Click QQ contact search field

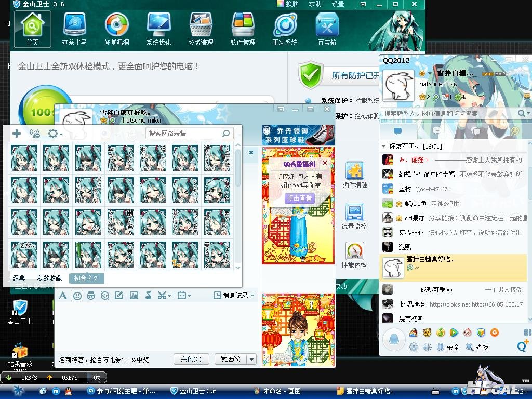tap(448, 113)
